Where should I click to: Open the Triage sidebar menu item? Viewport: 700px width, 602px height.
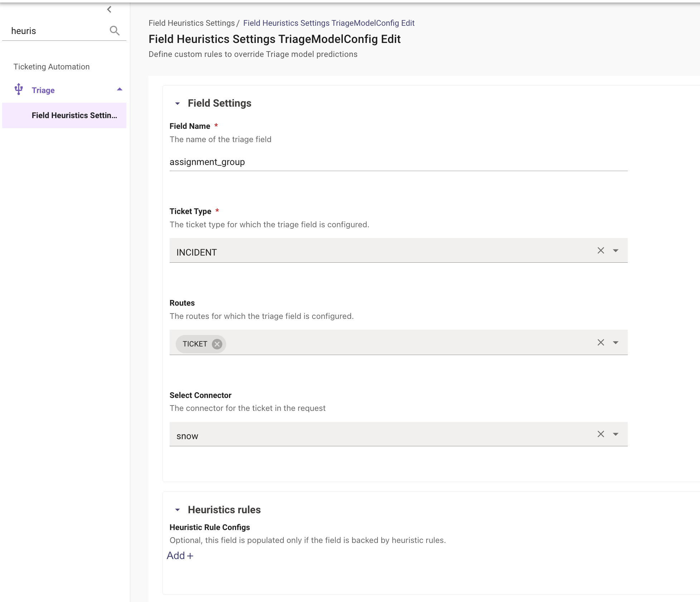pos(43,90)
